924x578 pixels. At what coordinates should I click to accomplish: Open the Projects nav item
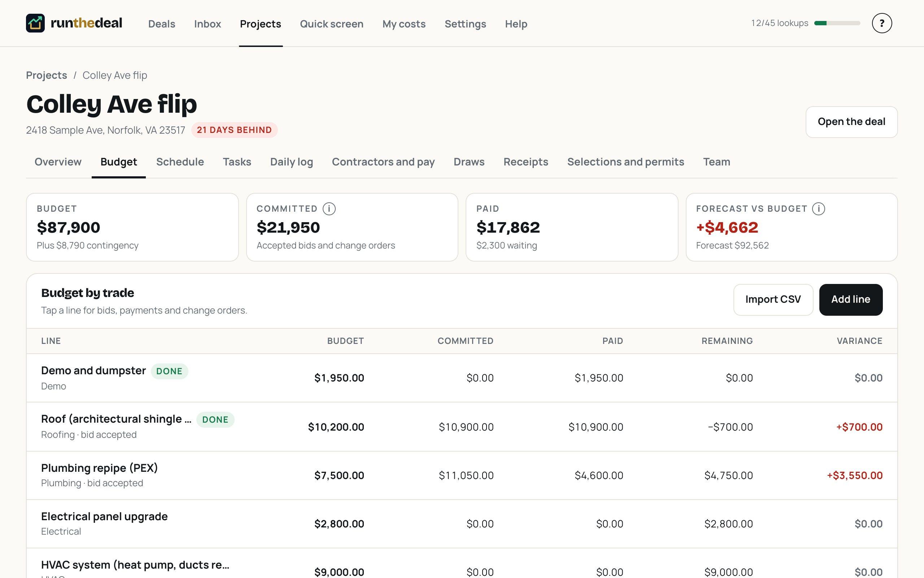pyautogui.click(x=260, y=24)
